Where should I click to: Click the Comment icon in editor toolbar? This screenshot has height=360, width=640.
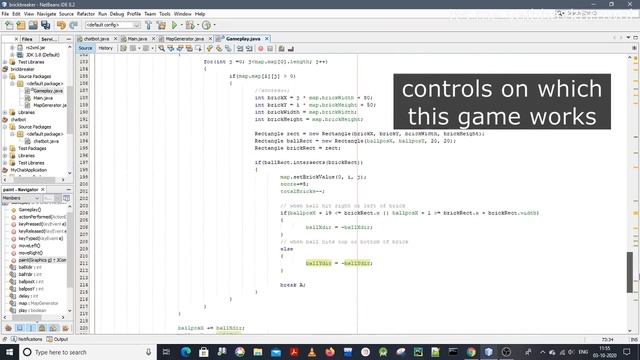coord(282,49)
